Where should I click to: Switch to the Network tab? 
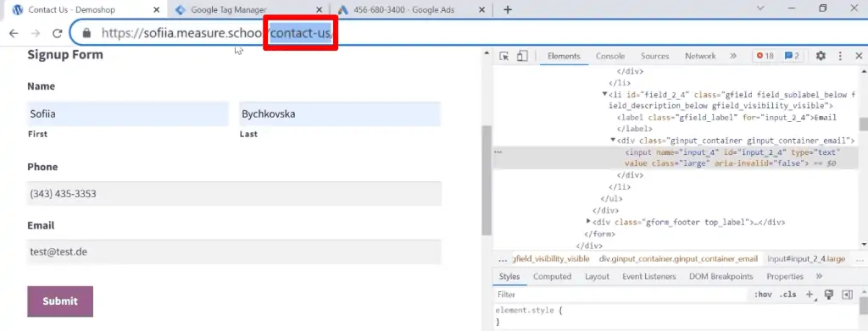click(x=700, y=56)
